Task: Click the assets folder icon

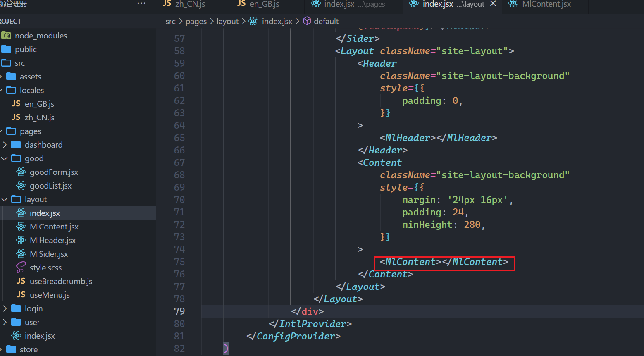Action: pyautogui.click(x=12, y=76)
